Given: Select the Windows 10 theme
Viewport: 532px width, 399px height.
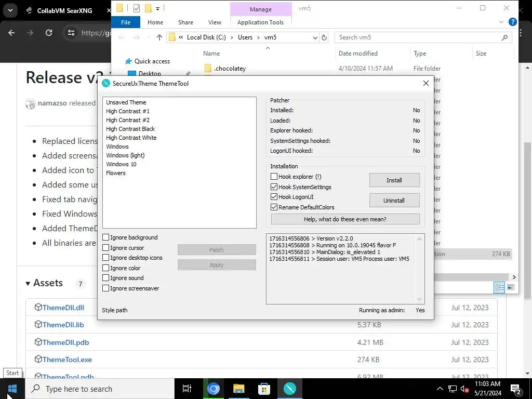Looking at the screenshot, I should click(121, 164).
